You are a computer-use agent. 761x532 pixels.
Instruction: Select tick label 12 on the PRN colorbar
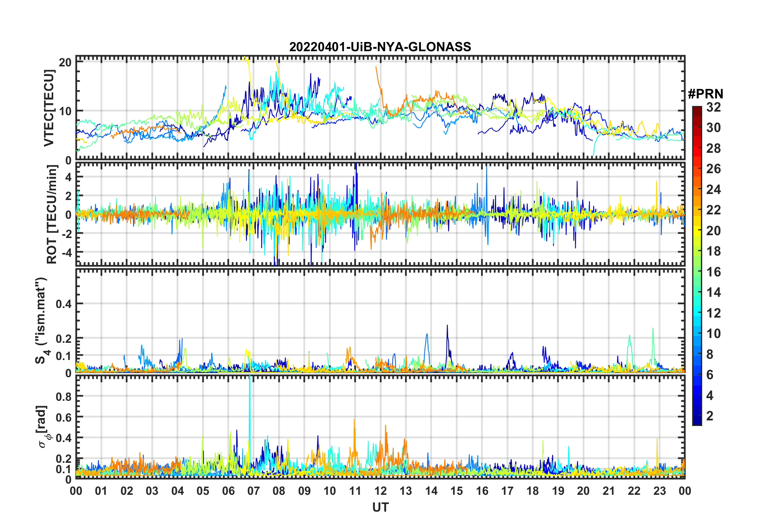713,313
